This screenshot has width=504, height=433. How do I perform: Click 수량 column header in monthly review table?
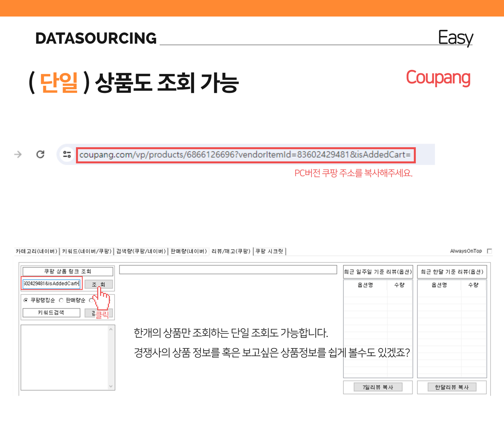pos(473,285)
